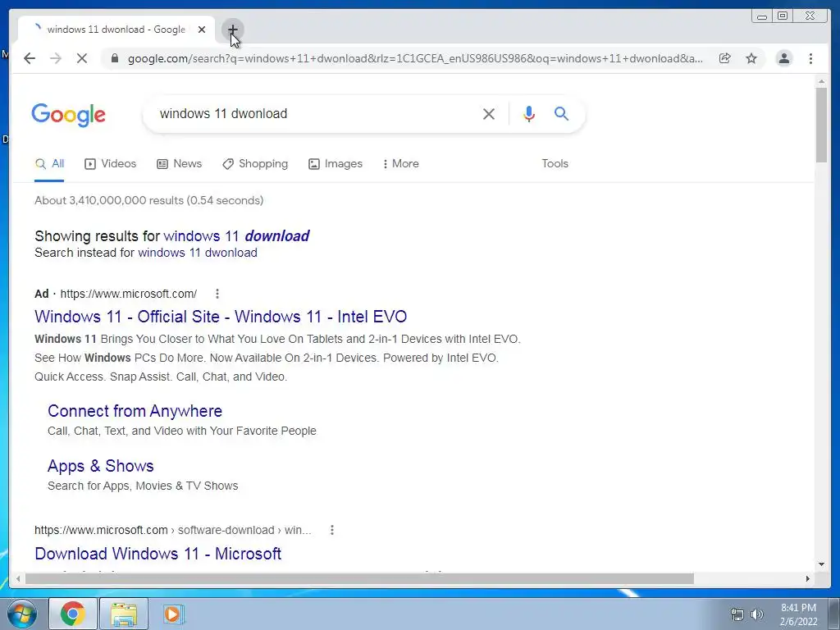
Task: Open a new Chrome tab
Action: pos(232,30)
